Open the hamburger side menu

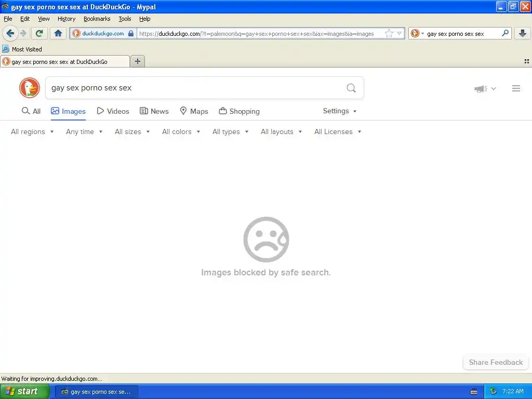(516, 88)
